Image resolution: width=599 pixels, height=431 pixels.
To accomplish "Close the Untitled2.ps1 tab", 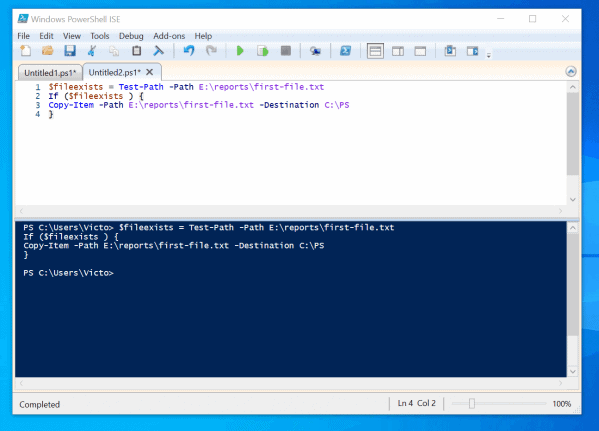I will pos(150,72).
